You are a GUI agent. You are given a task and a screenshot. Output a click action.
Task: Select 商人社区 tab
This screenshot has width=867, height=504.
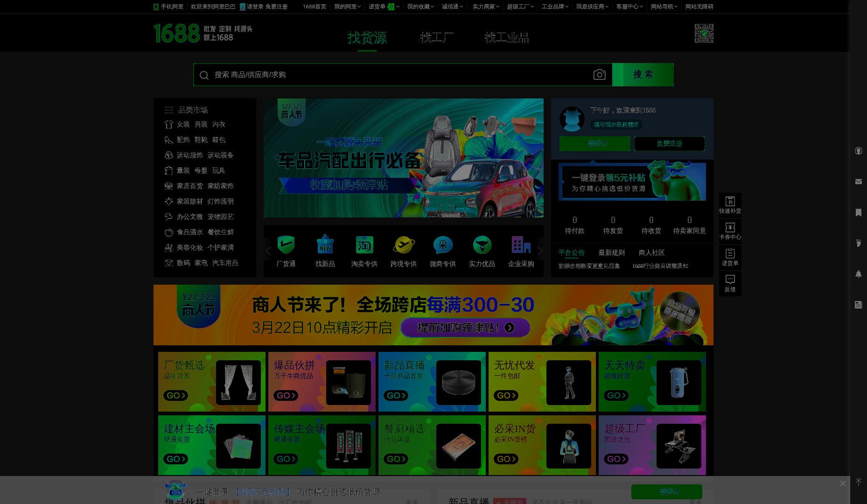click(x=651, y=252)
